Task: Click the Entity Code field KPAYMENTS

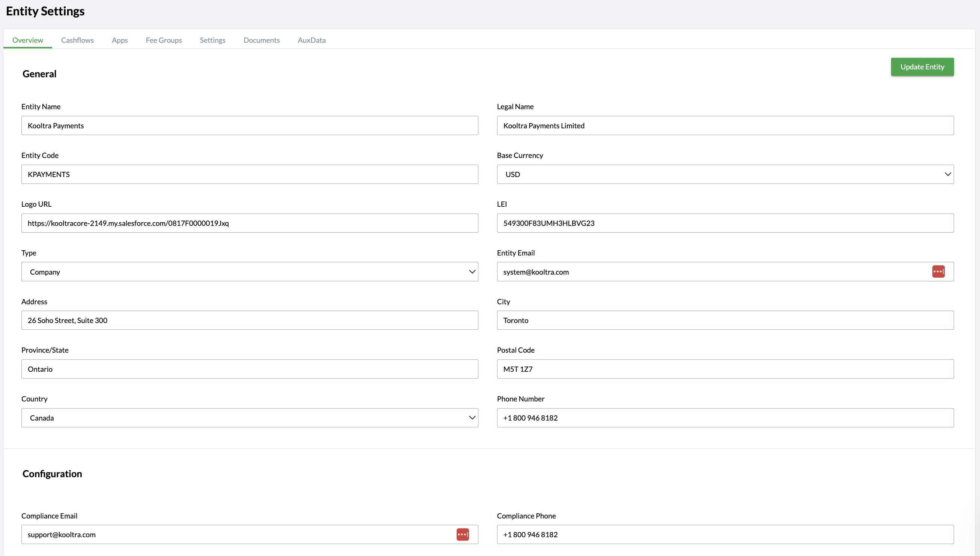Action: click(250, 174)
